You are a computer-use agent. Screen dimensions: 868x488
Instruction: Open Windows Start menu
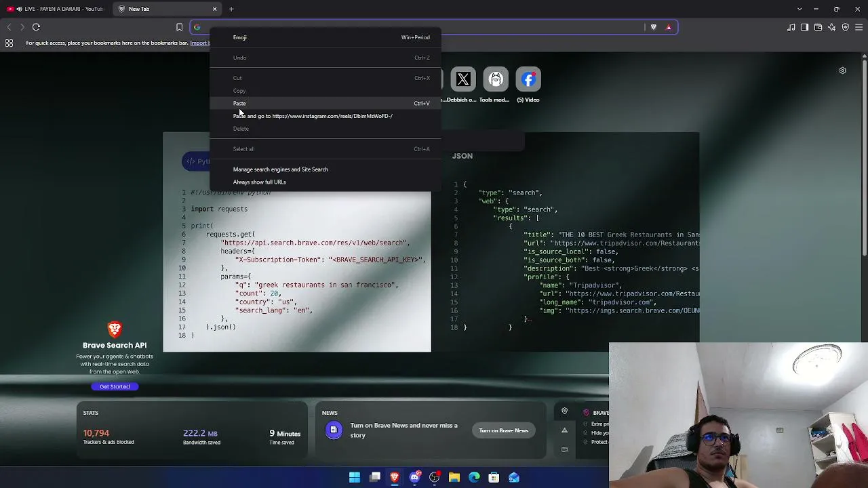click(355, 478)
